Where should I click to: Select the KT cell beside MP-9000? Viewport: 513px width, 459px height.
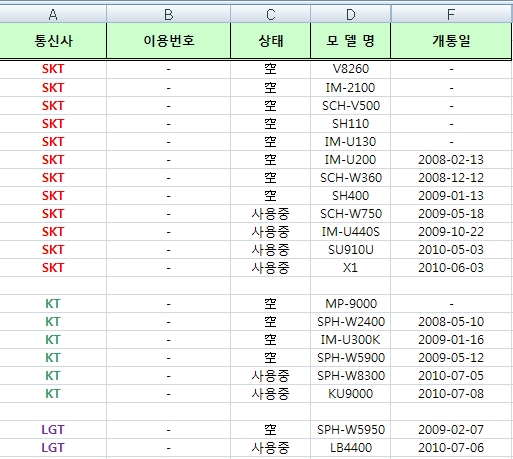tap(53, 303)
